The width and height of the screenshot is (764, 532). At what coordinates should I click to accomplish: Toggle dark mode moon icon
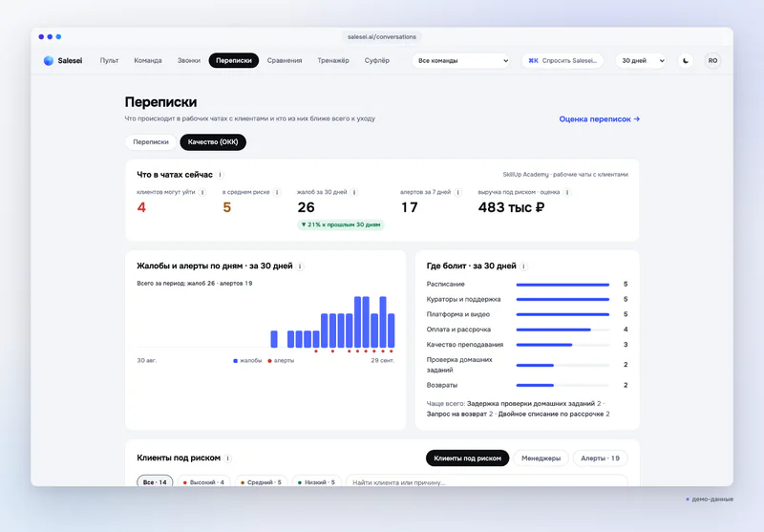[686, 61]
